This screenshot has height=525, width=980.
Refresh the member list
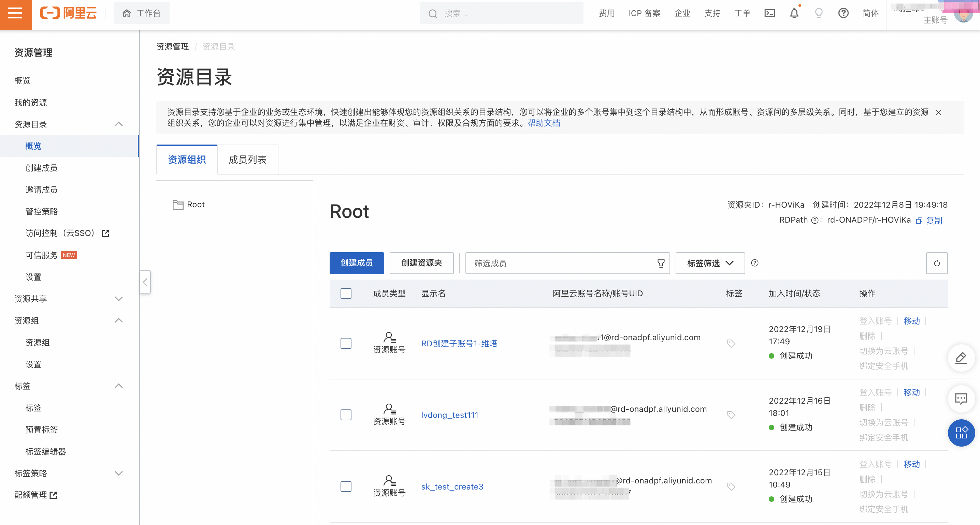pos(937,263)
